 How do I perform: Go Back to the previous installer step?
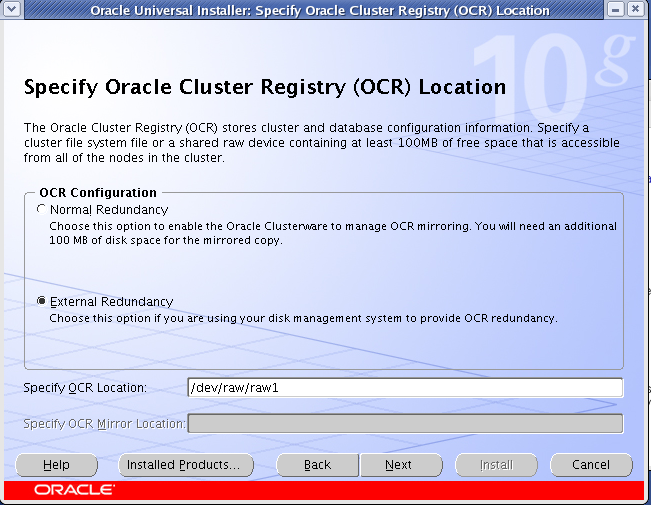coord(317,465)
